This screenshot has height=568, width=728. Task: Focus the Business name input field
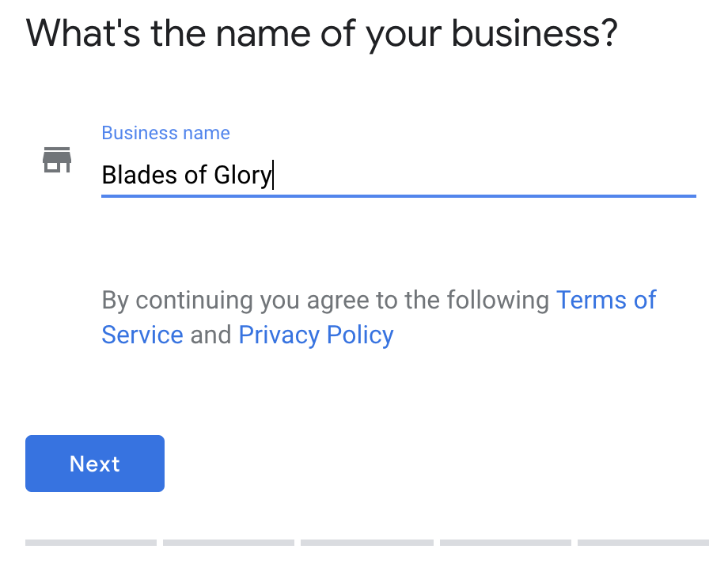pyautogui.click(x=398, y=176)
